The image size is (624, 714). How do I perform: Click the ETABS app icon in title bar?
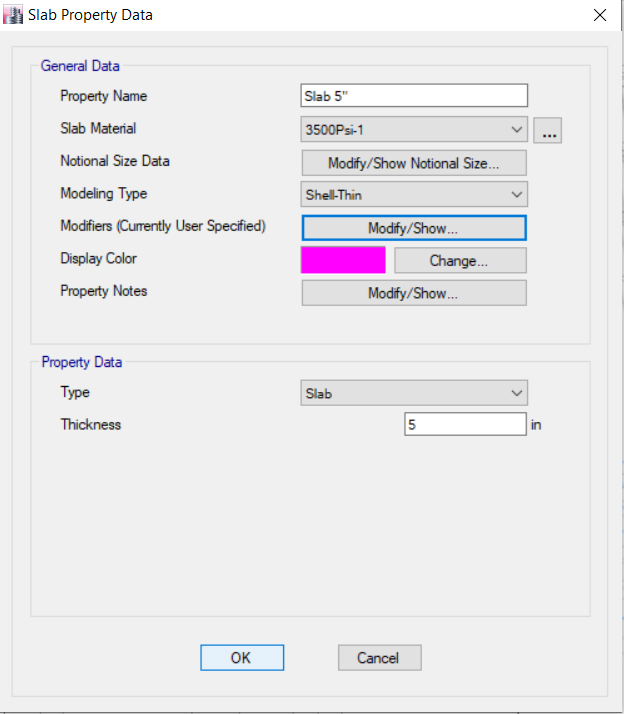14,15
